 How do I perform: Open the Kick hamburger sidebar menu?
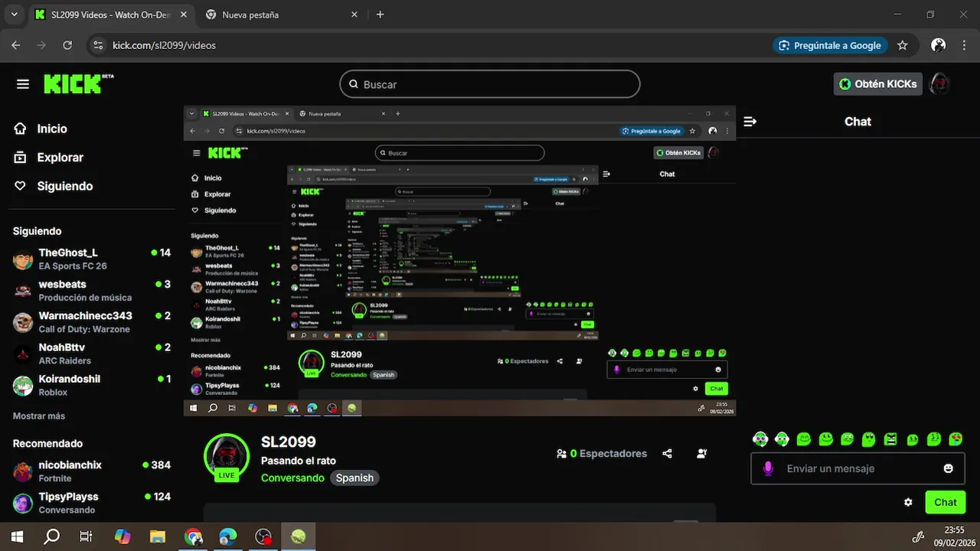click(x=23, y=84)
